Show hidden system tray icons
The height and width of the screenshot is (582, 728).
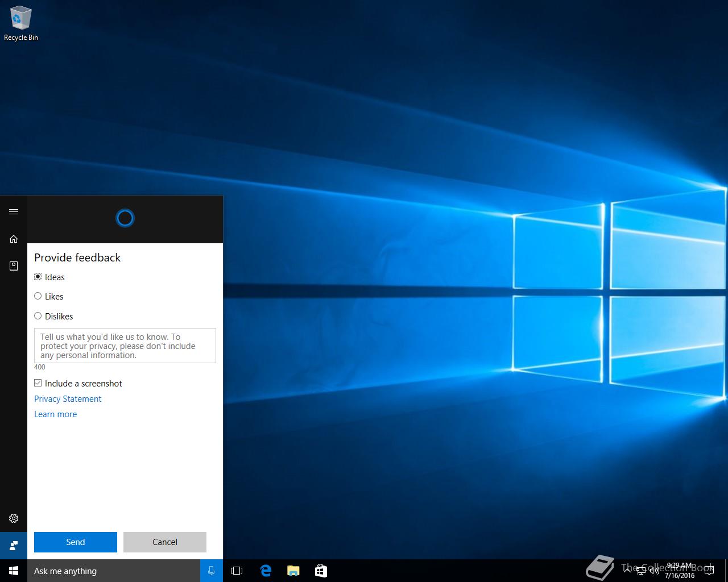628,570
